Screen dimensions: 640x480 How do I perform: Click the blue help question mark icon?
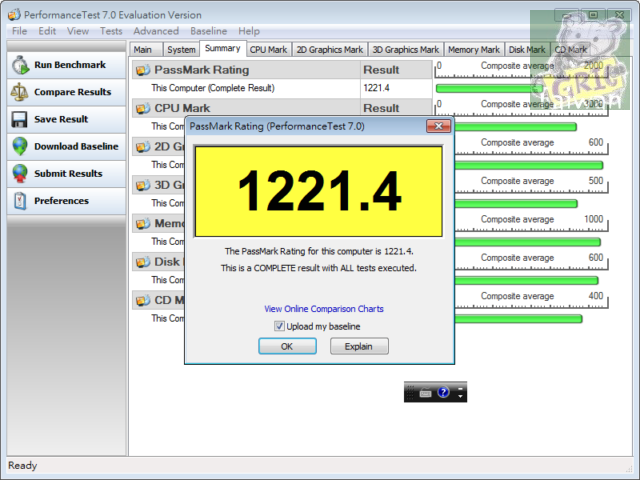point(443,392)
